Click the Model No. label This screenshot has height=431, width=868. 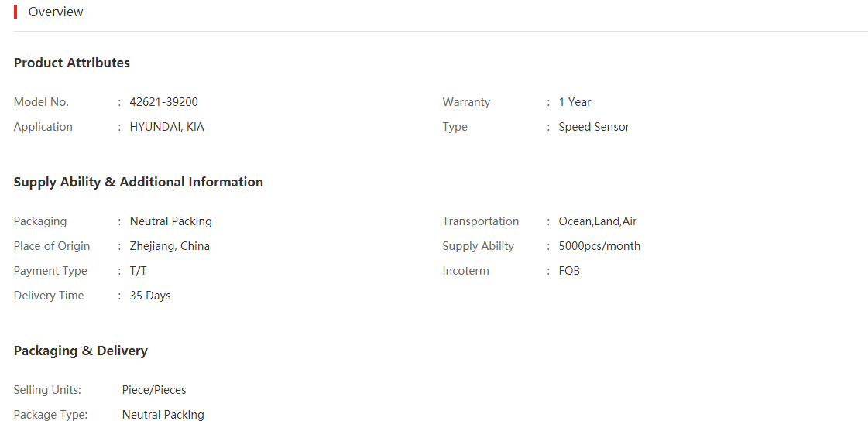pos(42,102)
